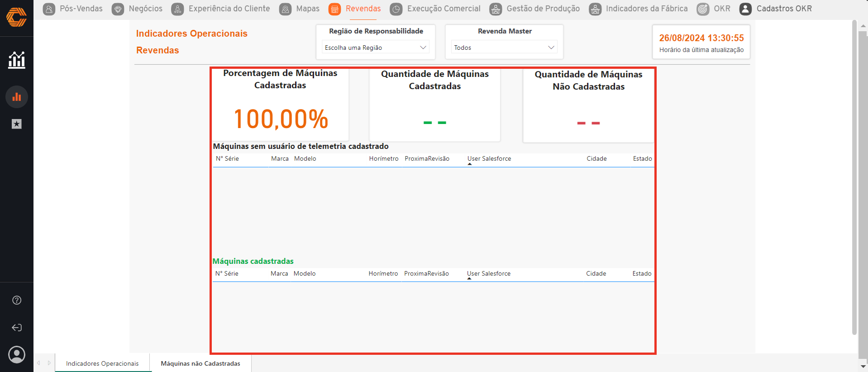Sort by Marca in telemetria table

pyautogui.click(x=280, y=158)
